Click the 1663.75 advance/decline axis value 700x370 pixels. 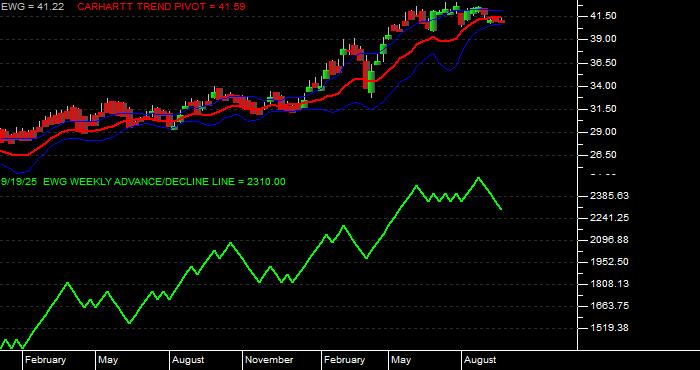tap(609, 306)
